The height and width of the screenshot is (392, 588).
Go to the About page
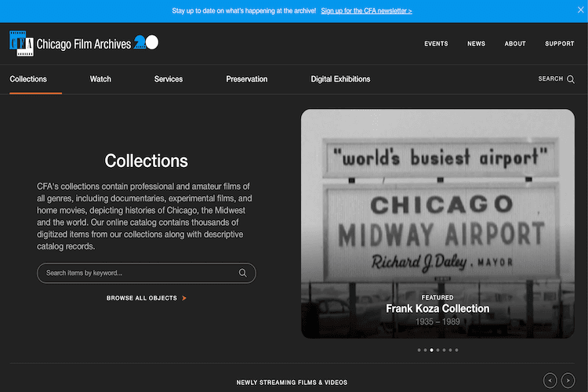(515, 44)
